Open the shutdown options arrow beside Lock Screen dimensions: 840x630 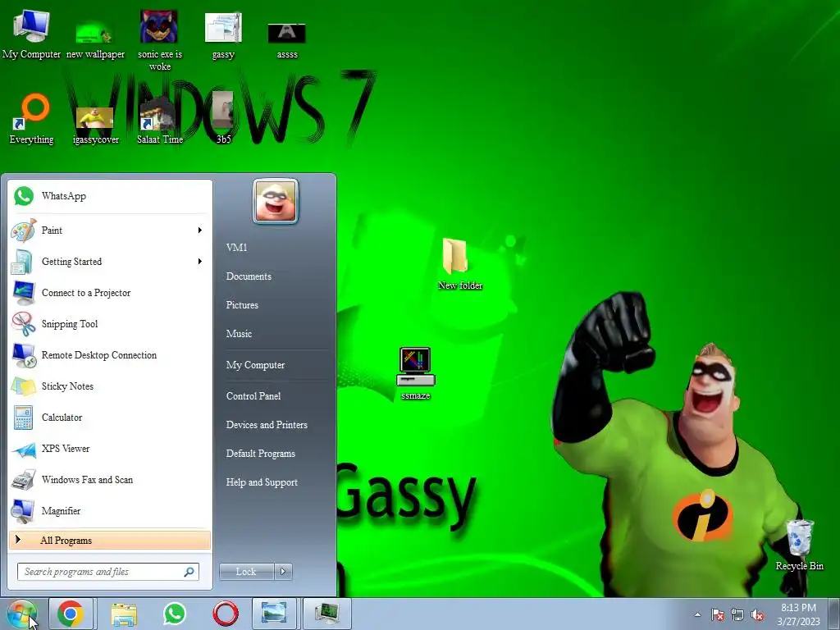pos(283,572)
